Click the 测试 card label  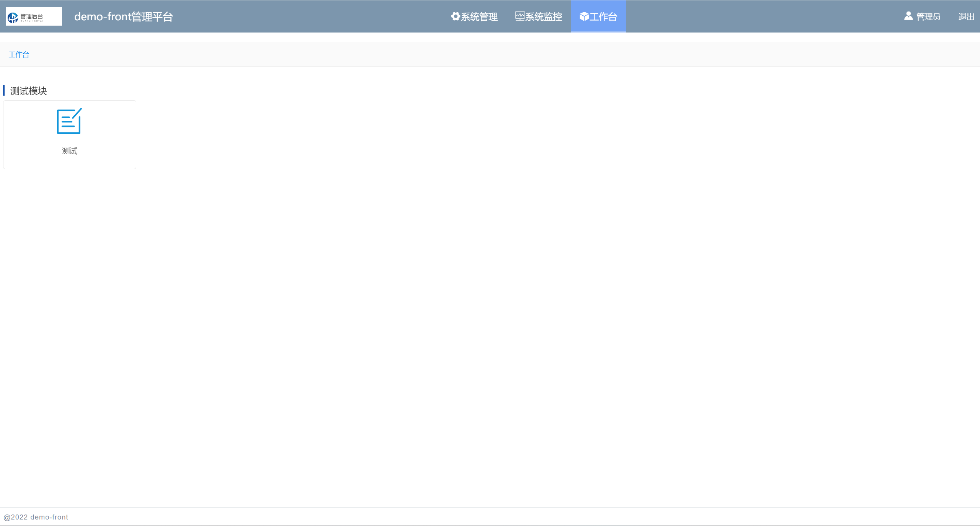[x=70, y=151]
